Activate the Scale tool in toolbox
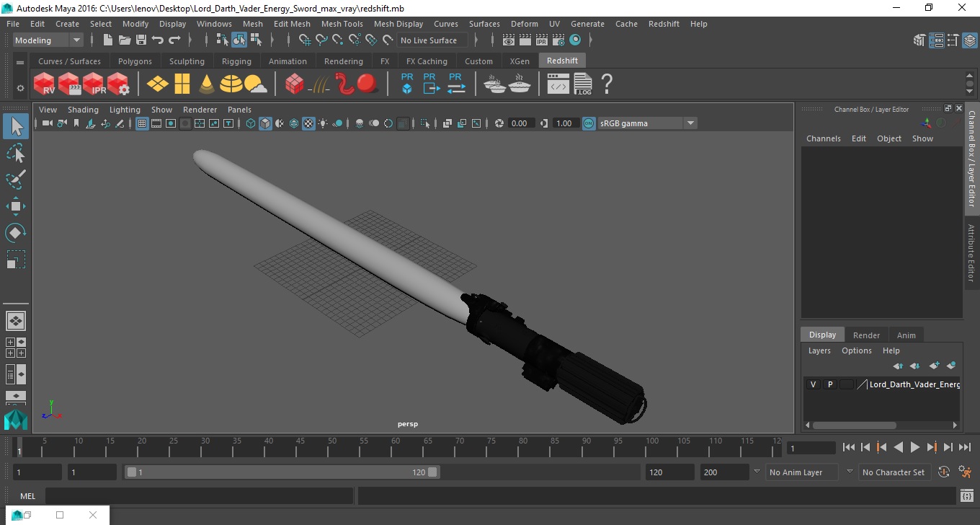980x525 pixels. coord(16,260)
